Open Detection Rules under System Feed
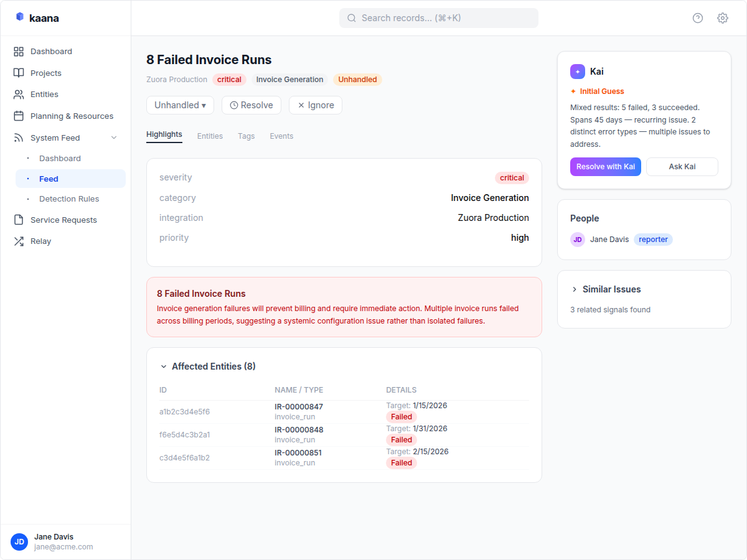Viewport: 747px width, 560px height. 69,199
